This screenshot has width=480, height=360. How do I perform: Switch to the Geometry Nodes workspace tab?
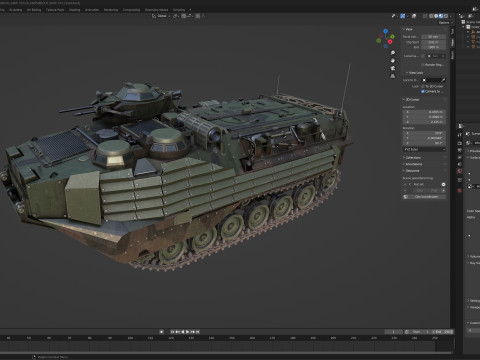156,10
